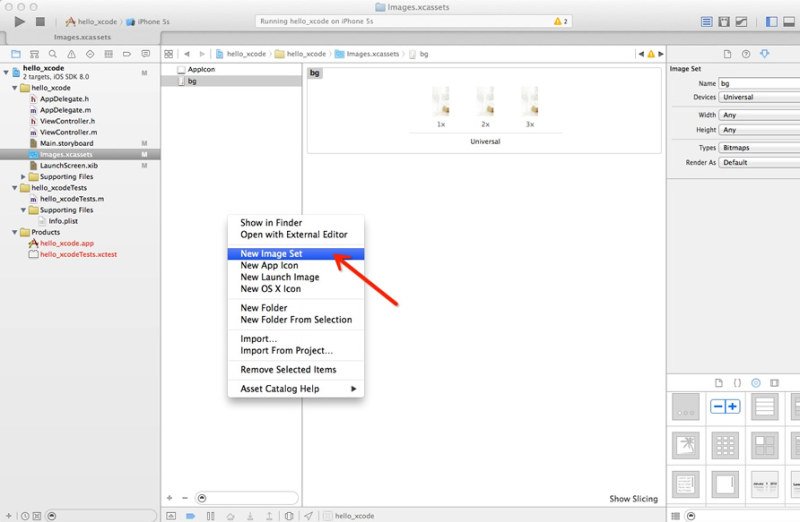Collapse the hello_xcodeTests group
The height and width of the screenshot is (522, 800).
point(15,188)
